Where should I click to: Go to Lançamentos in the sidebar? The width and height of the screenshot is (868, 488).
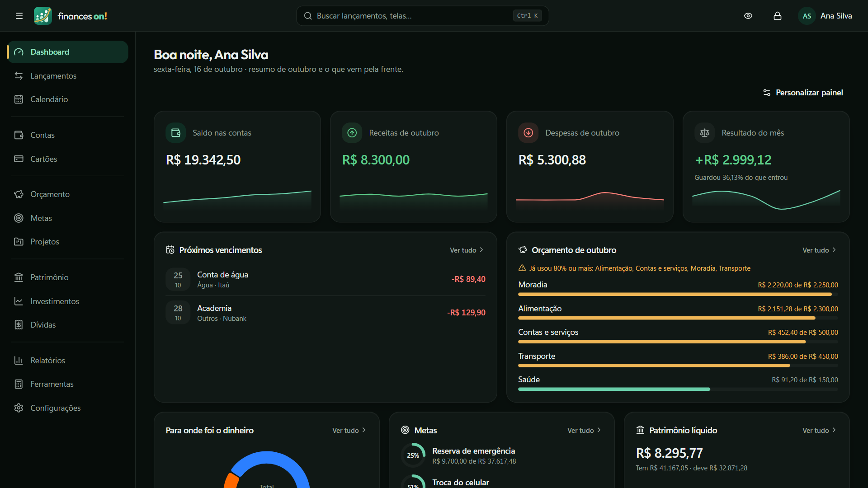click(x=67, y=76)
